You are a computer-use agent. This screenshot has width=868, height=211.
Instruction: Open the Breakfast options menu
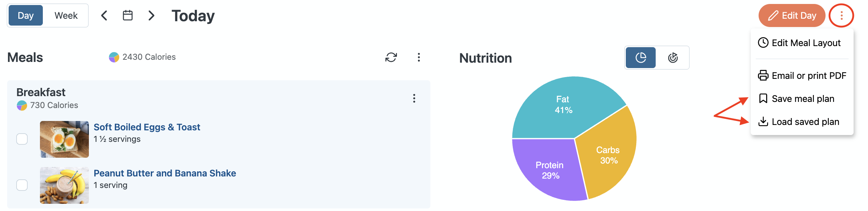414,98
